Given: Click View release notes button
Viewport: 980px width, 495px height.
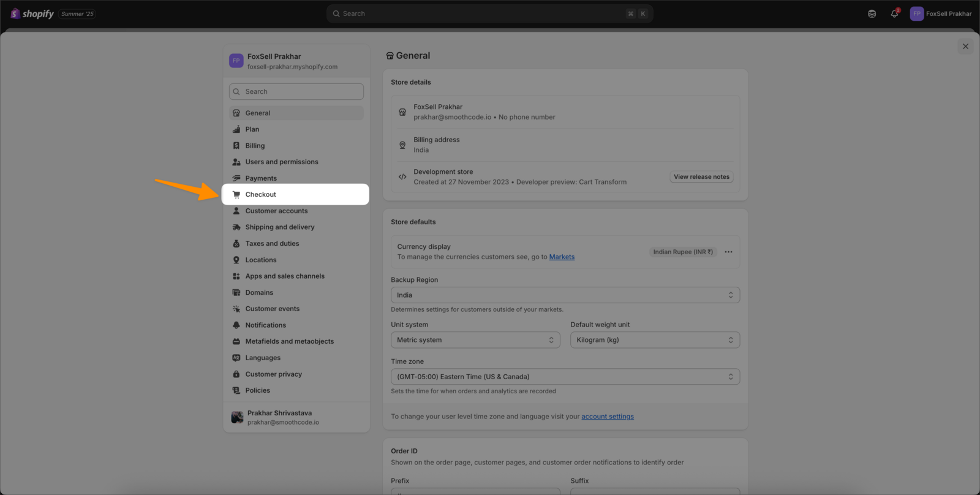Looking at the screenshot, I should [701, 177].
